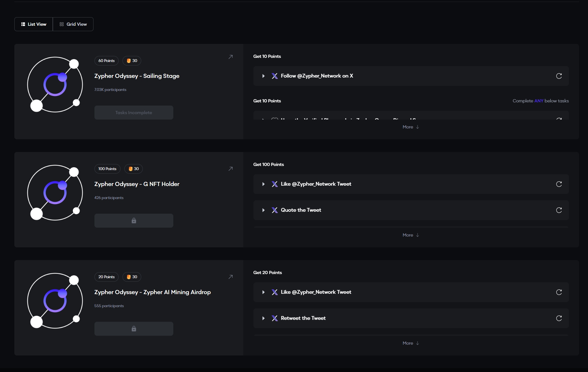Expand the Quote the Tweet task

point(263,210)
